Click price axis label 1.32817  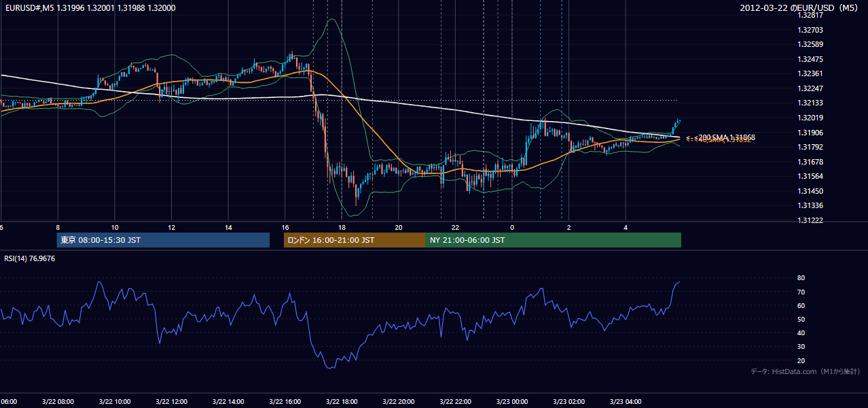(811, 16)
